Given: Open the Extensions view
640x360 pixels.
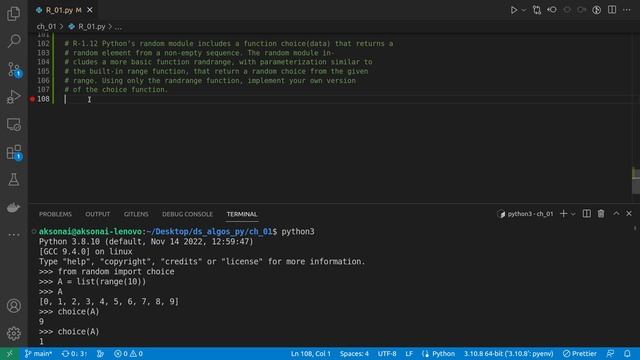Looking at the screenshot, I should coord(14,152).
